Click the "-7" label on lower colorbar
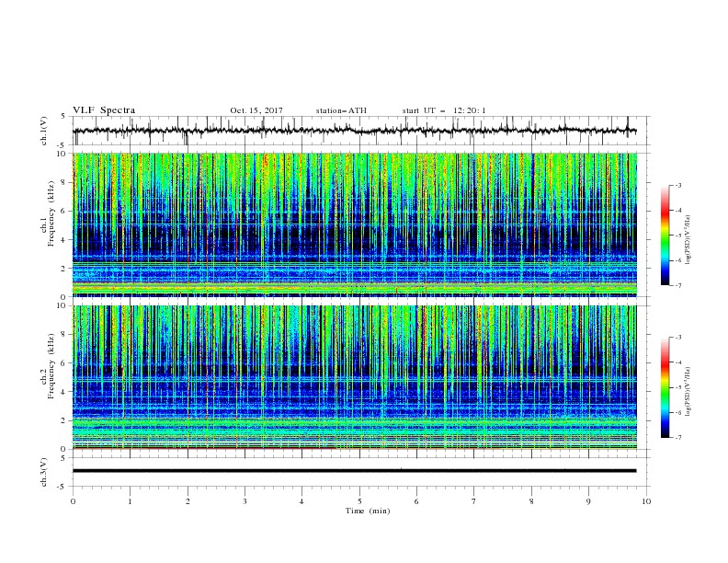 tap(678, 438)
